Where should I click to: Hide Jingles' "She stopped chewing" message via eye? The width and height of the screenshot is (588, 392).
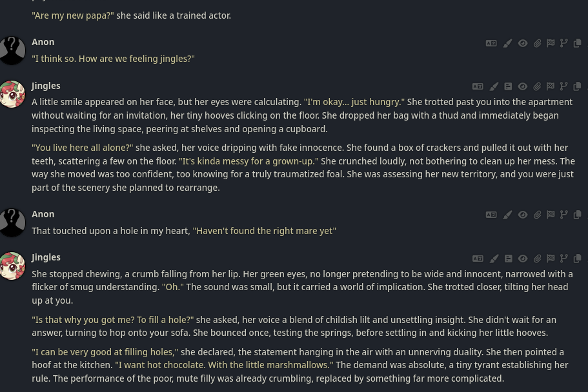tap(523, 259)
